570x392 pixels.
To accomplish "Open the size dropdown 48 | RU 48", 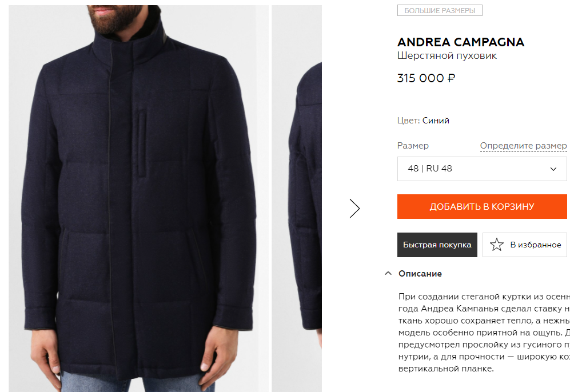I will tap(482, 169).
